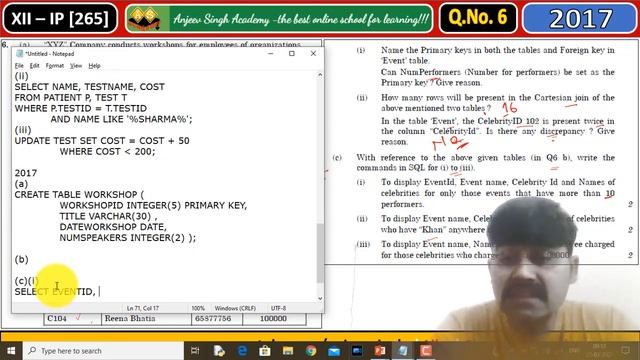
Task: Click the 'DATEWORKSHOP DATE,' line
Action: pos(113,227)
